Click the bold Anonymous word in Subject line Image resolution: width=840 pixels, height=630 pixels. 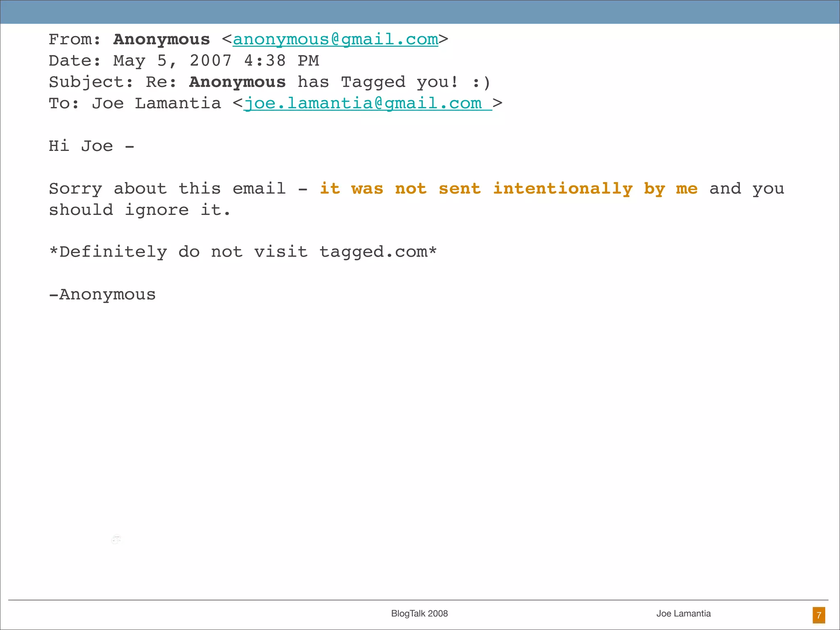click(237, 82)
